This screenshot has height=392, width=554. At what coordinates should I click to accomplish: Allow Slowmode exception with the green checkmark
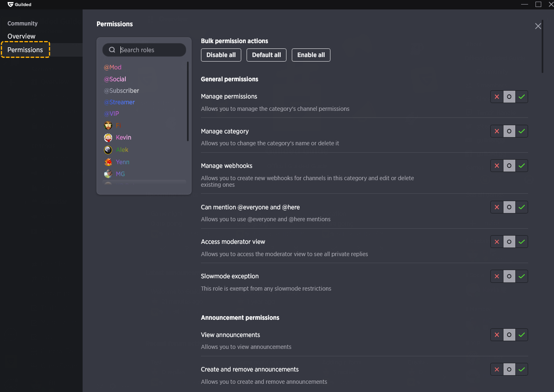522,276
